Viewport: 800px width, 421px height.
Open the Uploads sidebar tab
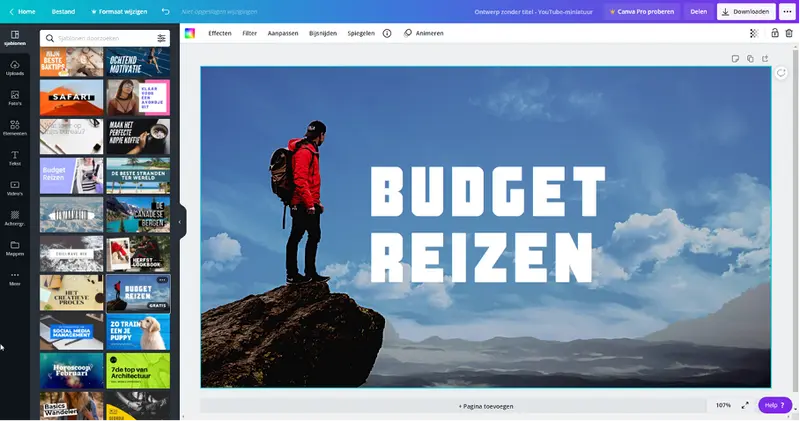pos(15,68)
